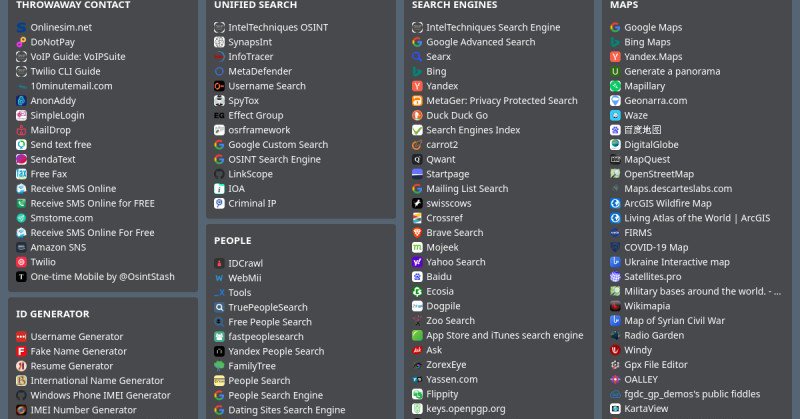Click the swisscows icon
The height and width of the screenshot is (419, 800).
coord(417,204)
